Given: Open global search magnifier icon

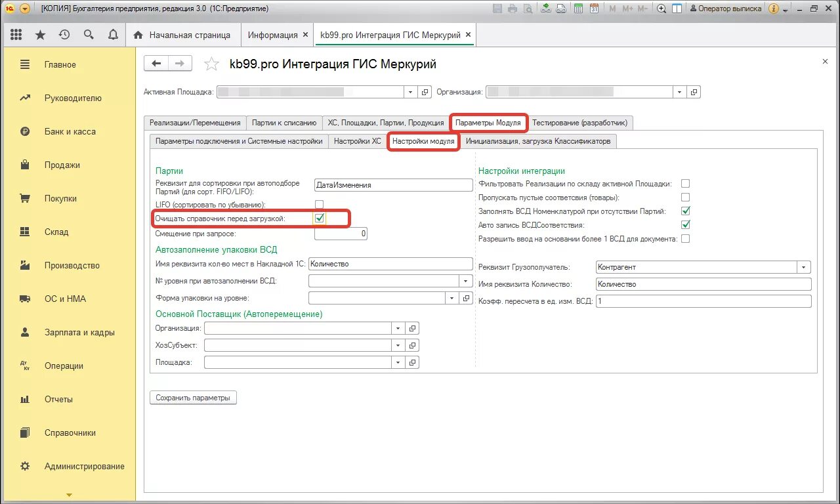Looking at the screenshot, I should point(89,35).
